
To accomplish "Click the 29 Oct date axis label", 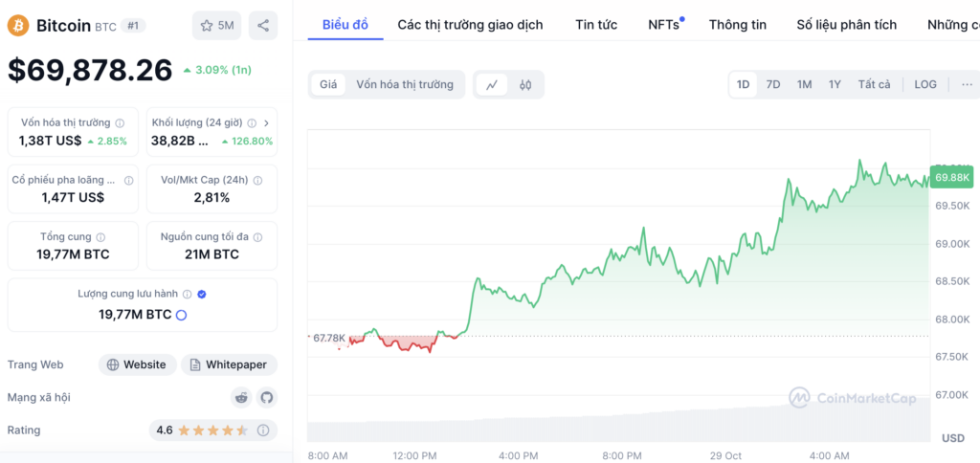I will coord(724,455).
